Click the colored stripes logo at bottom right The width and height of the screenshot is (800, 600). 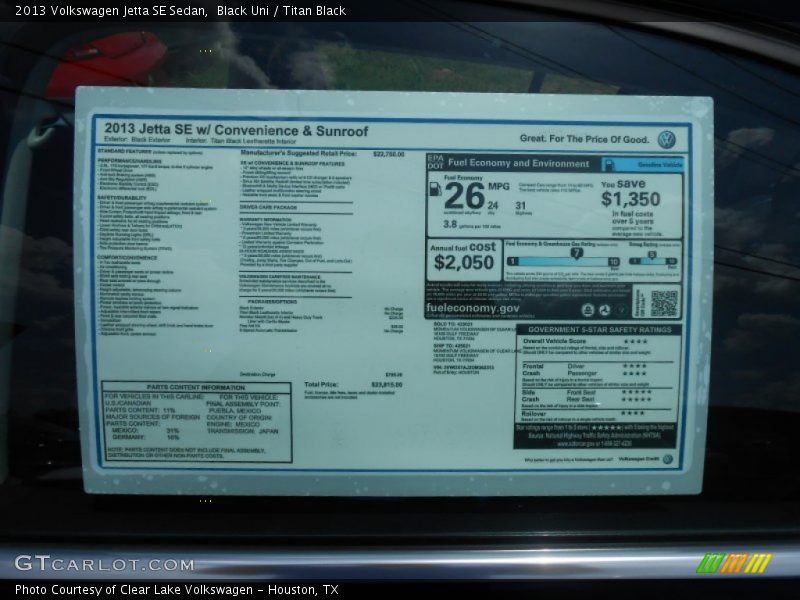(733, 563)
